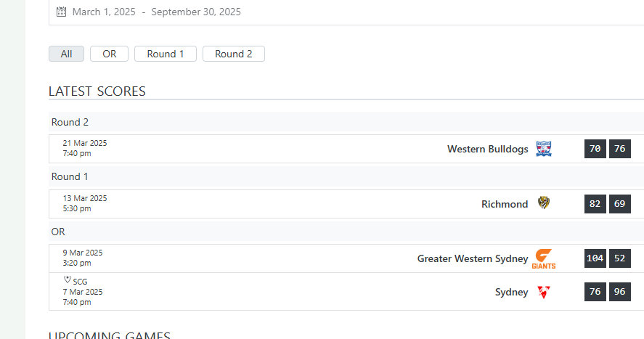Filter results by Round 2
This screenshot has width=644, height=339.
click(234, 54)
